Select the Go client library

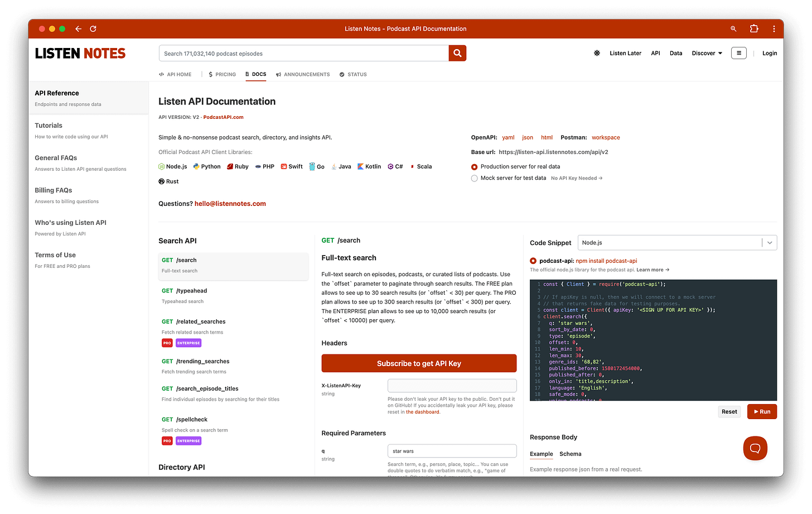pyautogui.click(x=317, y=166)
